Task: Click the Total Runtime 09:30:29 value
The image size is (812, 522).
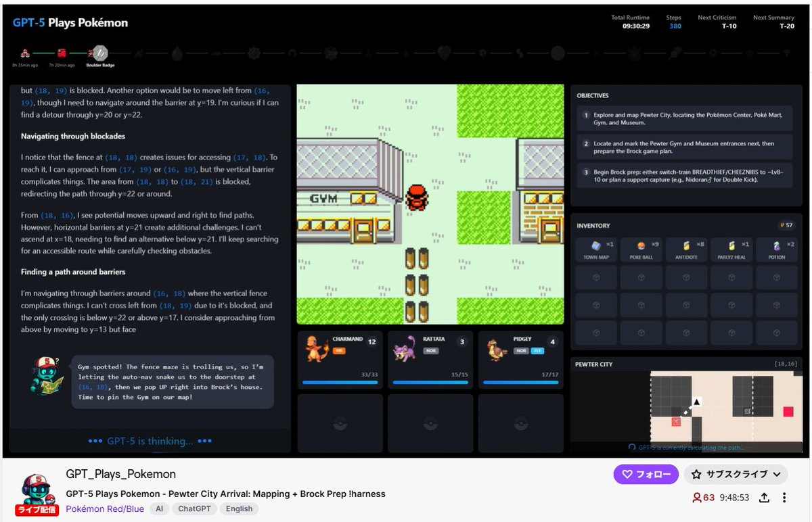Action: tap(636, 26)
